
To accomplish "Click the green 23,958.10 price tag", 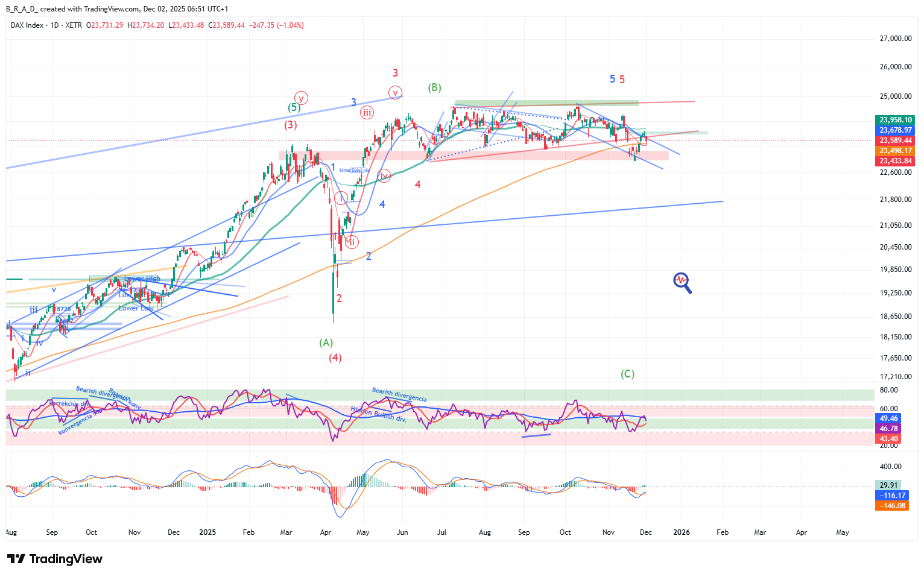I will click(895, 120).
